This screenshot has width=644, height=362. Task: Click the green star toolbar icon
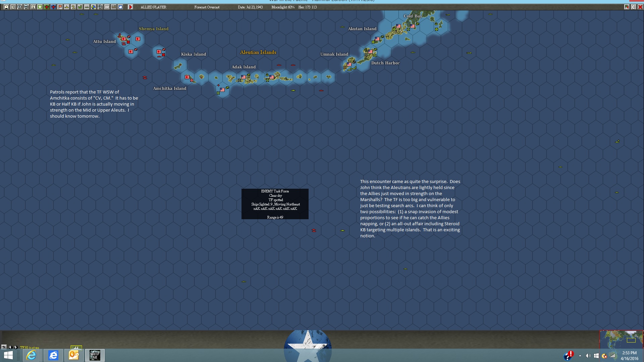(40, 7)
